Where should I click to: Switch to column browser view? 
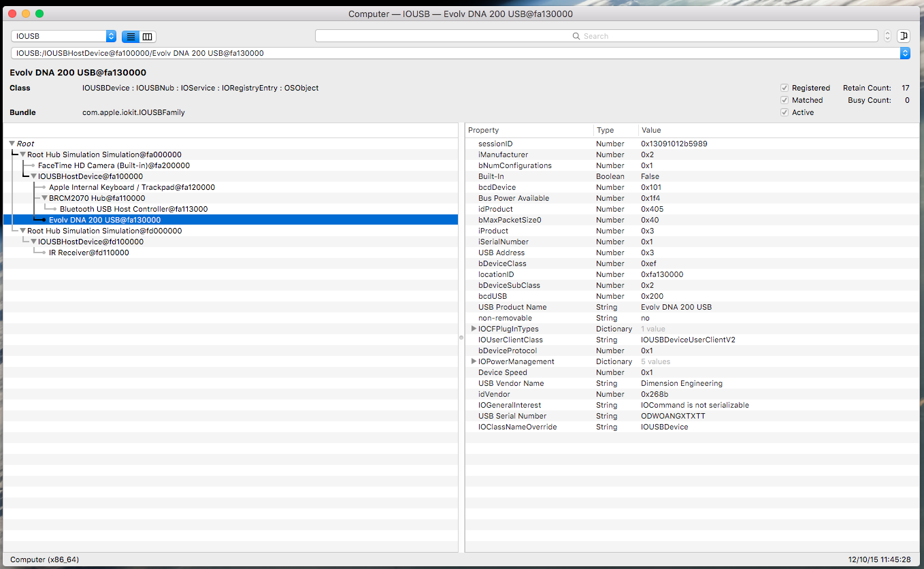click(148, 36)
